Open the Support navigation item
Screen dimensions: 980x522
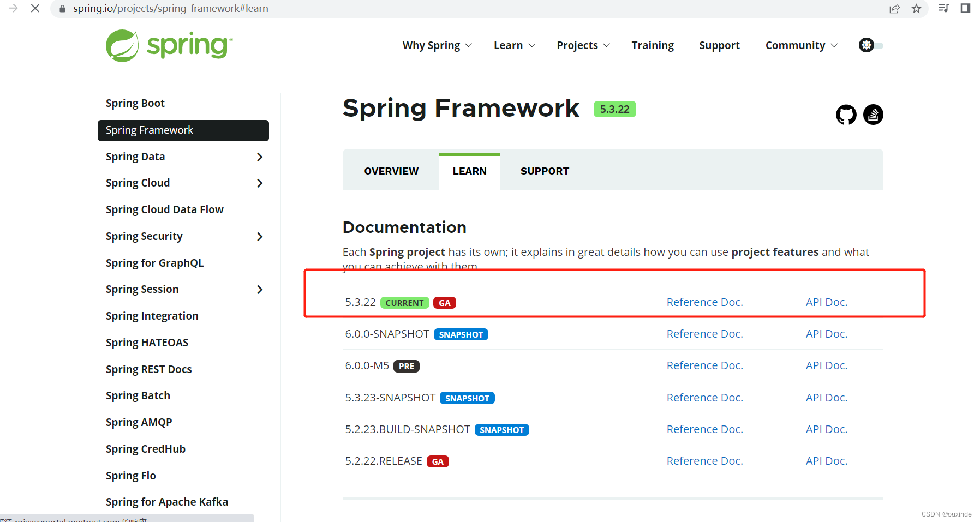[719, 45]
